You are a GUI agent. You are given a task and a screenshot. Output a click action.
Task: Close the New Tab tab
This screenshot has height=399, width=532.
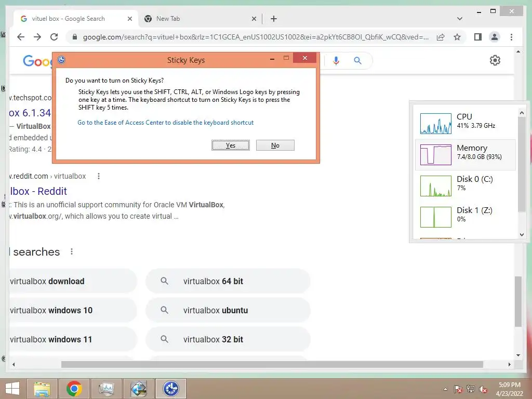click(254, 19)
